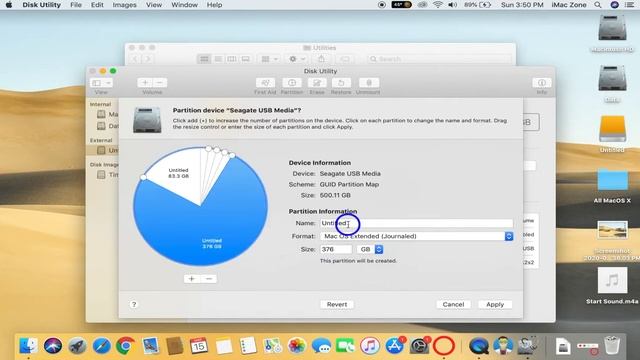Open the View menu in menu bar

pyautogui.click(x=154, y=5)
